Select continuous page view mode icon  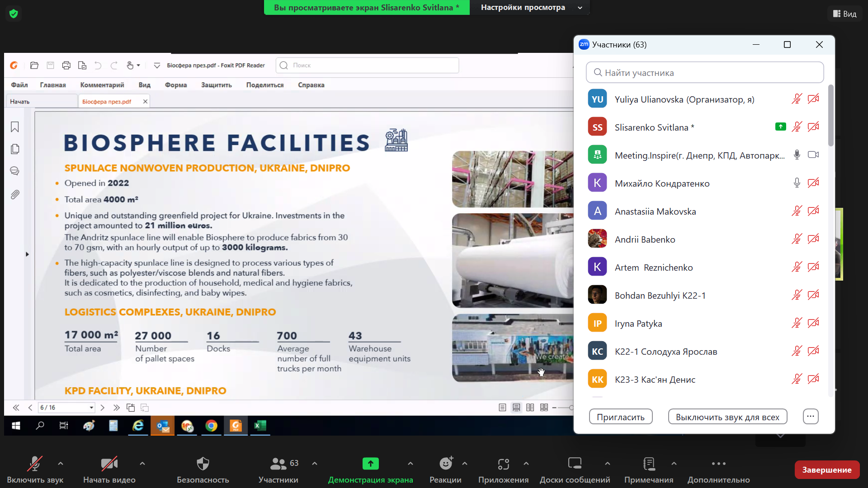pos(516,408)
